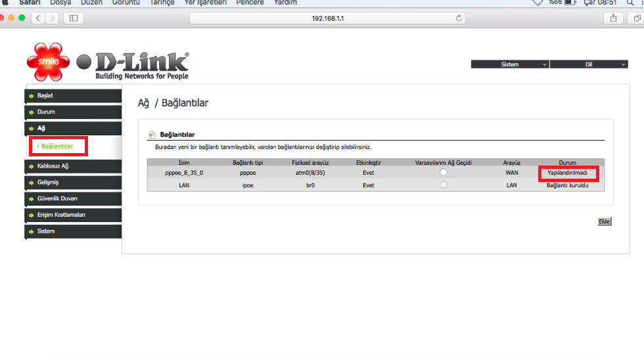
Task: Click the green arrow beside Durum
Action: click(x=32, y=112)
